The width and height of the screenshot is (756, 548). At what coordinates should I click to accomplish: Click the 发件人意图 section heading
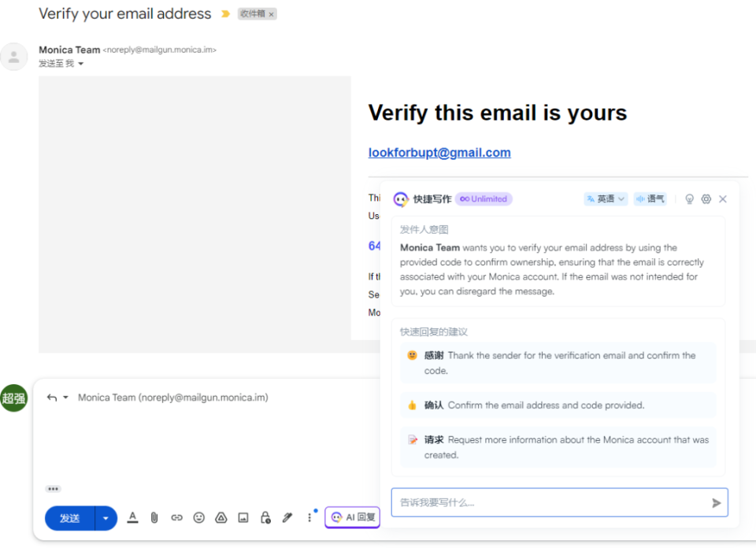coord(424,229)
